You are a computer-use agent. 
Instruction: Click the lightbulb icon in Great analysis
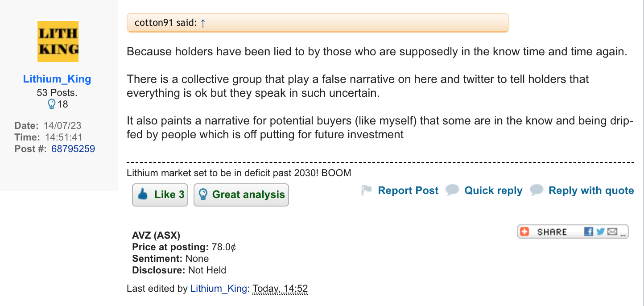click(x=203, y=194)
